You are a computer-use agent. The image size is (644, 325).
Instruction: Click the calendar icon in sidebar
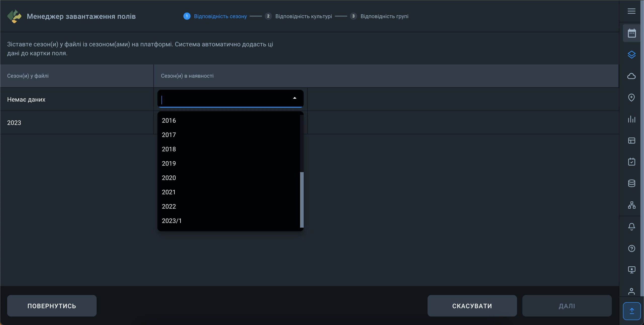click(631, 33)
